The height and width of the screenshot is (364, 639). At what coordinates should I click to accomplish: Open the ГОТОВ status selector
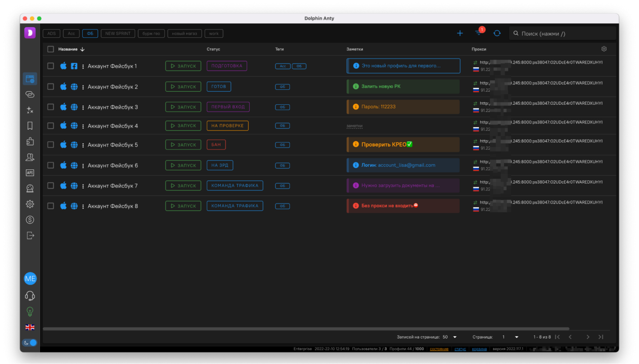coord(219,86)
